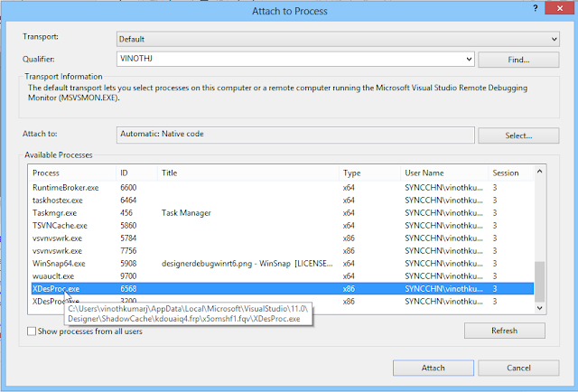Select the WinSnap64.exe process row
This screenshot has width=578, height=392.
coord(282,264)
